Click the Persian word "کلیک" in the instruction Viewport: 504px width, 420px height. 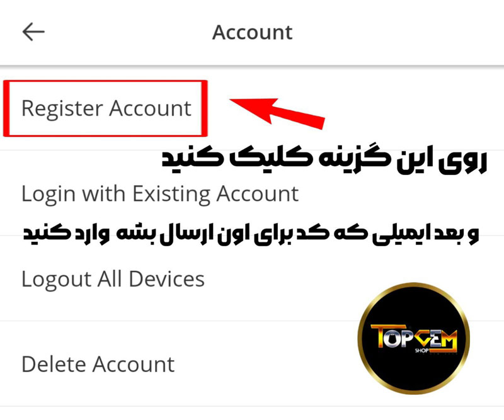pos(271,157)
